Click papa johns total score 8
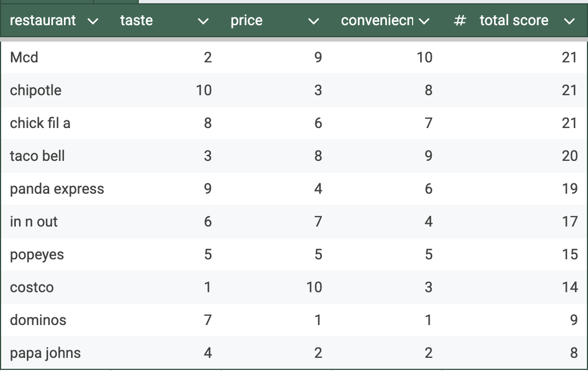The image size is (588, 371). click(x=573, y=353)
